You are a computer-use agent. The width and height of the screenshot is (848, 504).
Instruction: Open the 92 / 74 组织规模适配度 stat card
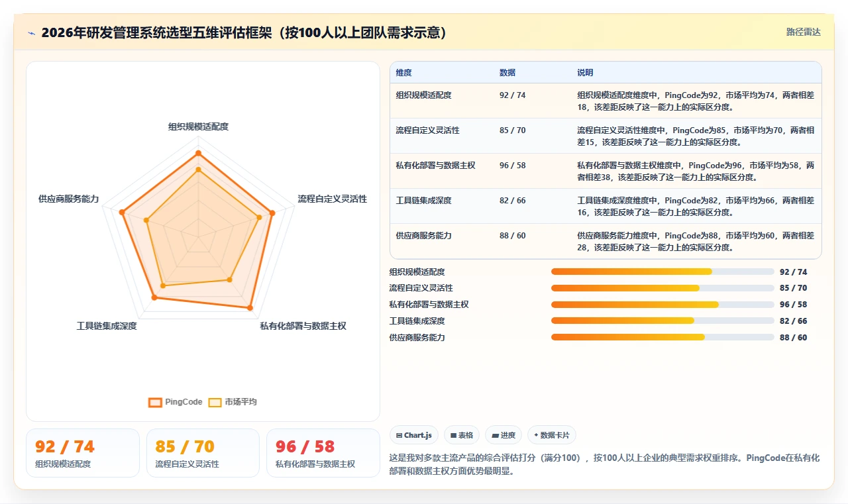click(x=83, y=453)
